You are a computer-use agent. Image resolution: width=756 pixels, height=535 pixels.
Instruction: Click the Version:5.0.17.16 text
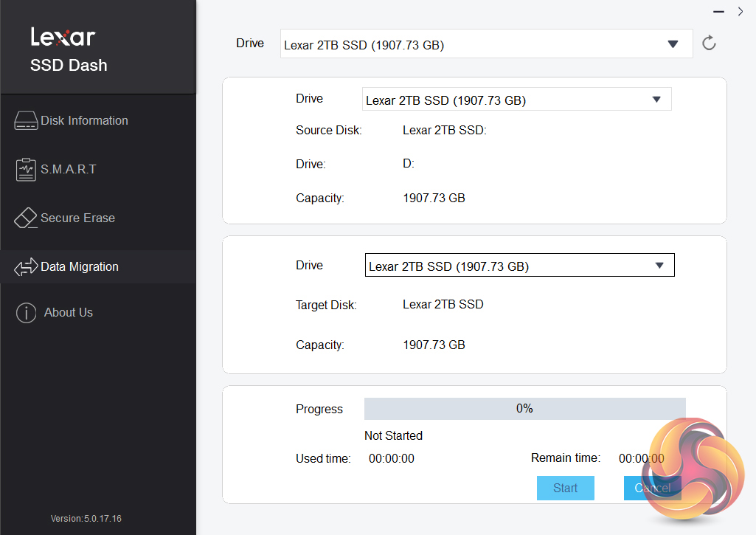point(86,519)
